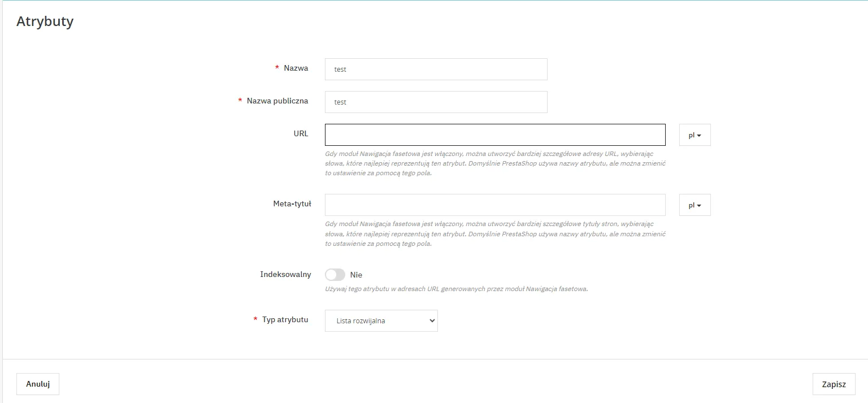
Task: Click the Nie text beside the toggle
Action: [356, 275]
